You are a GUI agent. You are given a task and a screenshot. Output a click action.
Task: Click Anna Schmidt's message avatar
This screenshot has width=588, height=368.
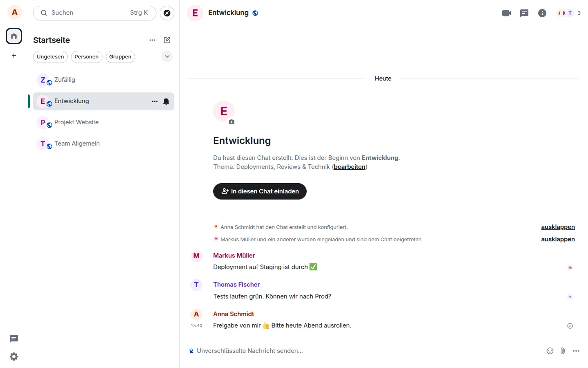[x=196, y=314]
